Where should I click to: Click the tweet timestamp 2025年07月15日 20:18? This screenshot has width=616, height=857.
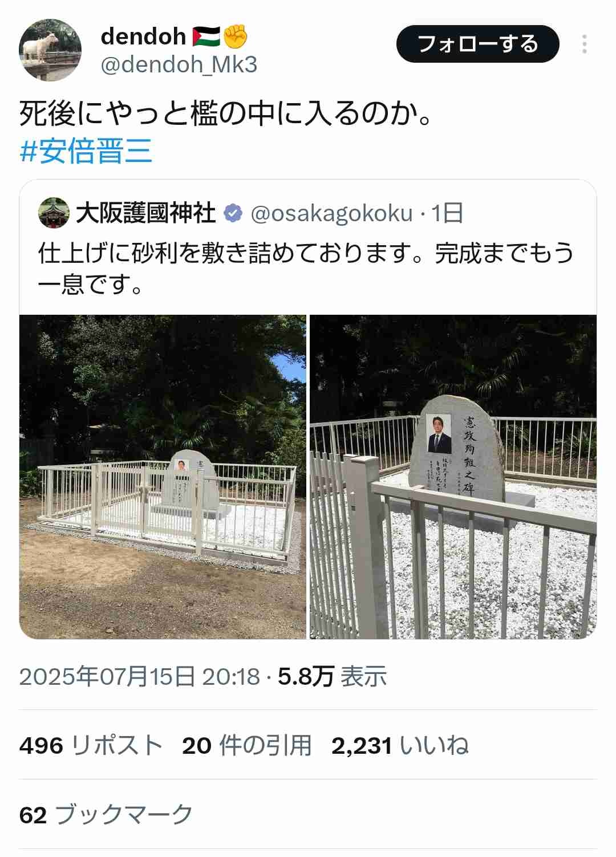coord(140,676)
